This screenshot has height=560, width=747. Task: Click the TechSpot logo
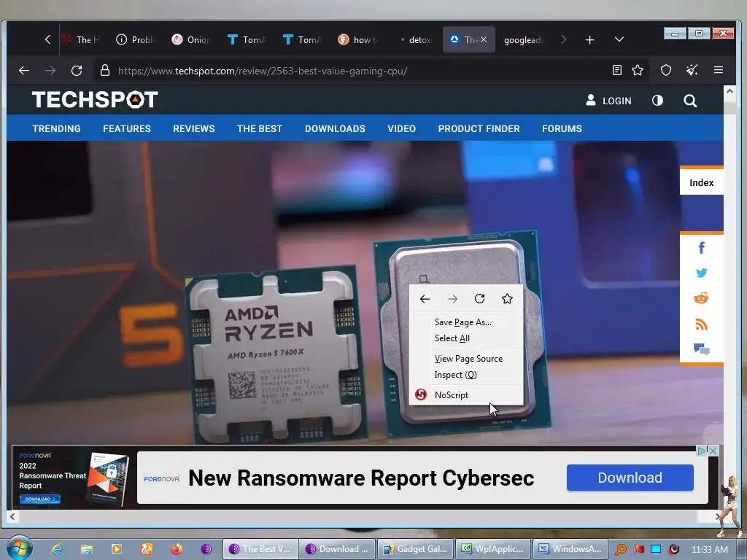95,100
